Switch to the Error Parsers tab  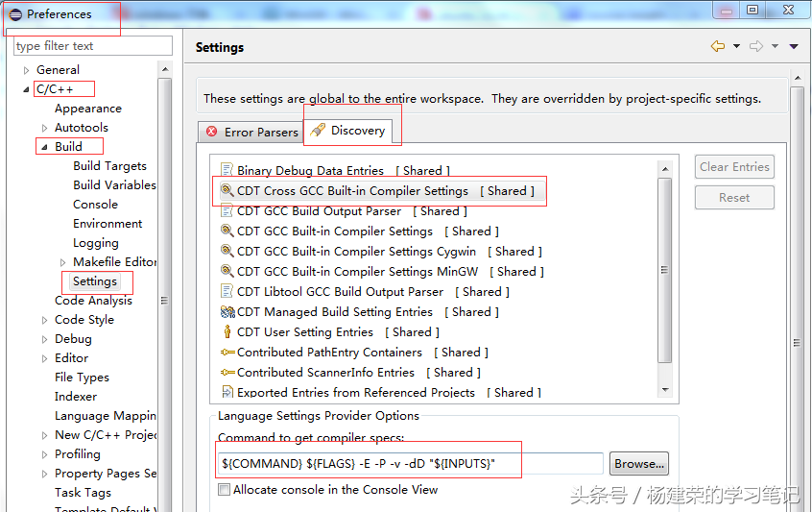251,133
